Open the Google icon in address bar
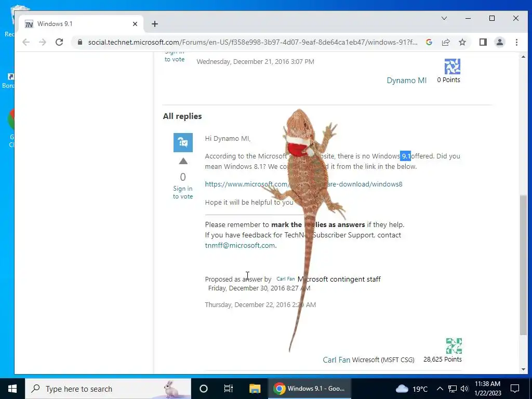Screen dimensions: 532x399 [x=429, y=42]
